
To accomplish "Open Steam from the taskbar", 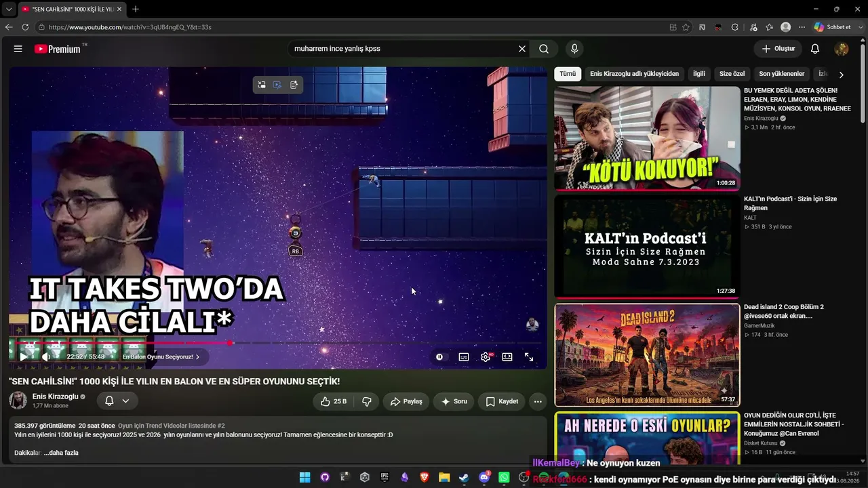I will [464, 477].
